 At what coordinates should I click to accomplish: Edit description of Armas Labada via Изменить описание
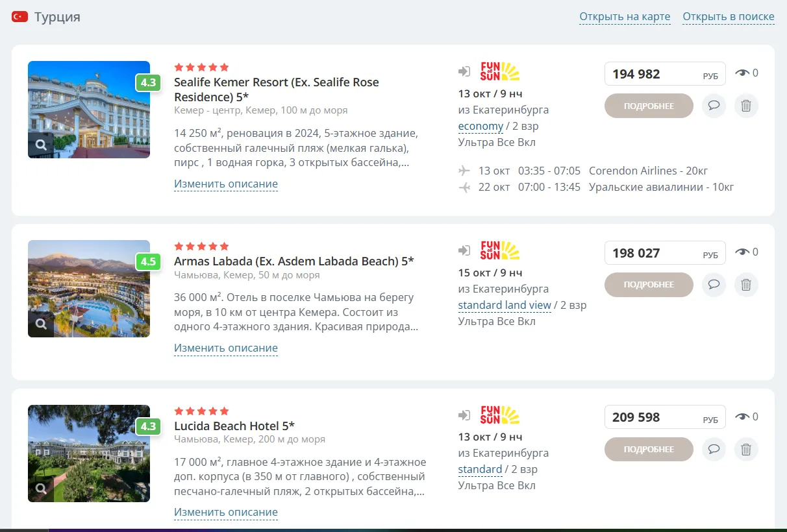click(226, 348)
